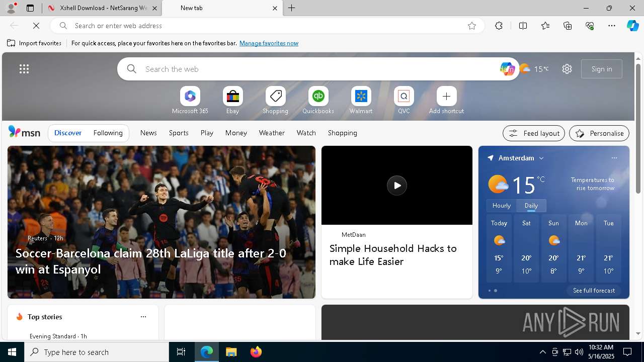Image resolution: width=644 pixels, height=362 pixels.
Task: Open page settings gear icon
Action: tap(567, 69)
